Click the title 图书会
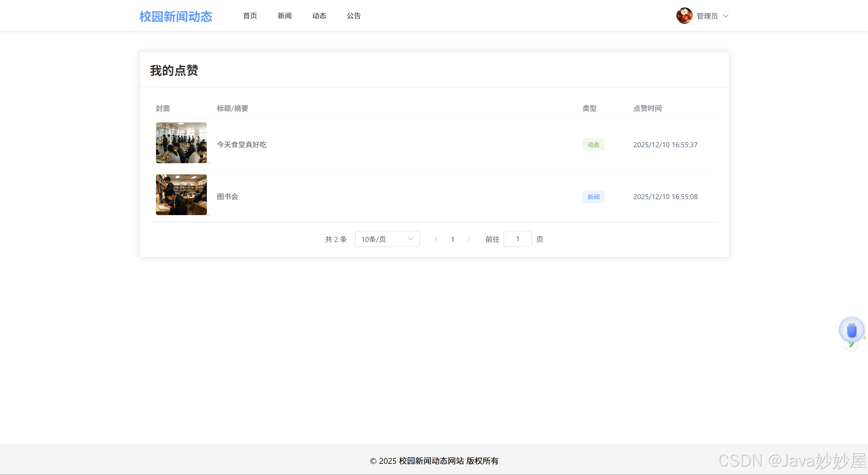Viewport: 868px width, 475px height. [x=228, y=196]
